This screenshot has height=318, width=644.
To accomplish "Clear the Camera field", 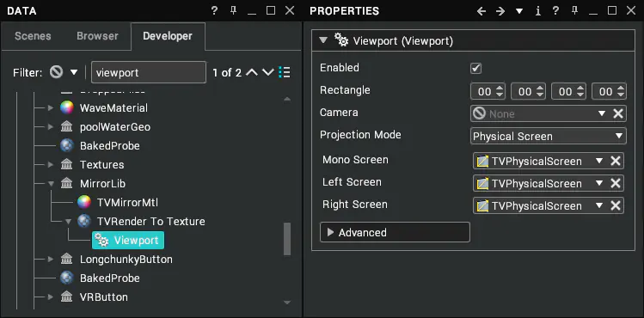I will (x=618, y=113).
